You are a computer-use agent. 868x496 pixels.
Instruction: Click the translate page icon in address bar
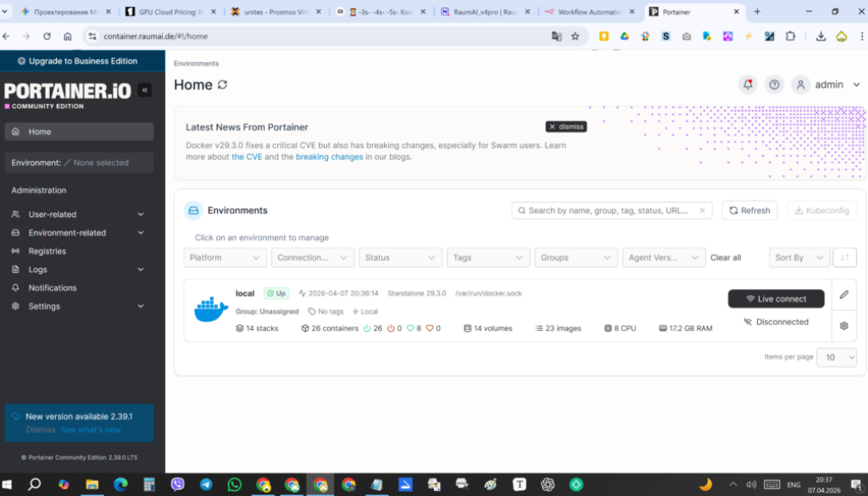coord(556,36)
